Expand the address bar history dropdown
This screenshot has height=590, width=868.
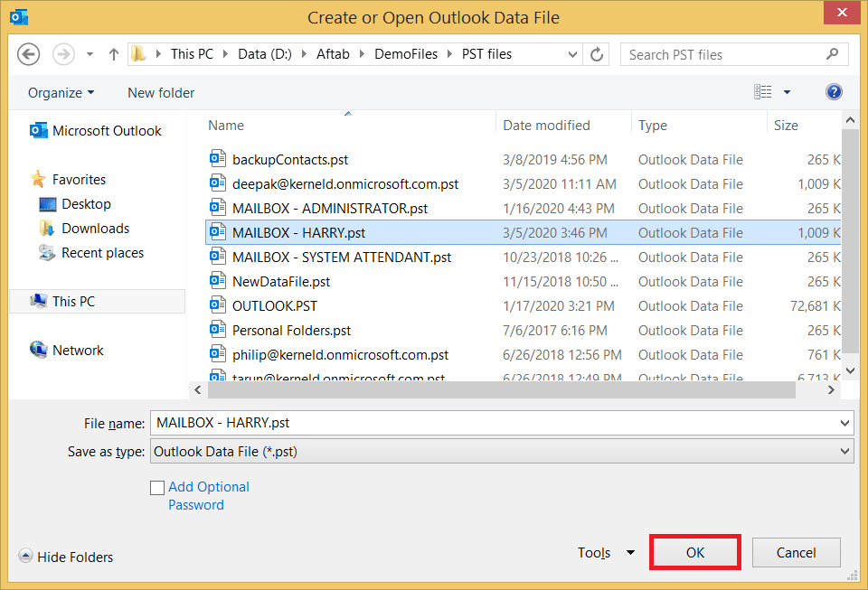pyautogui.click(x=572, y=55)
